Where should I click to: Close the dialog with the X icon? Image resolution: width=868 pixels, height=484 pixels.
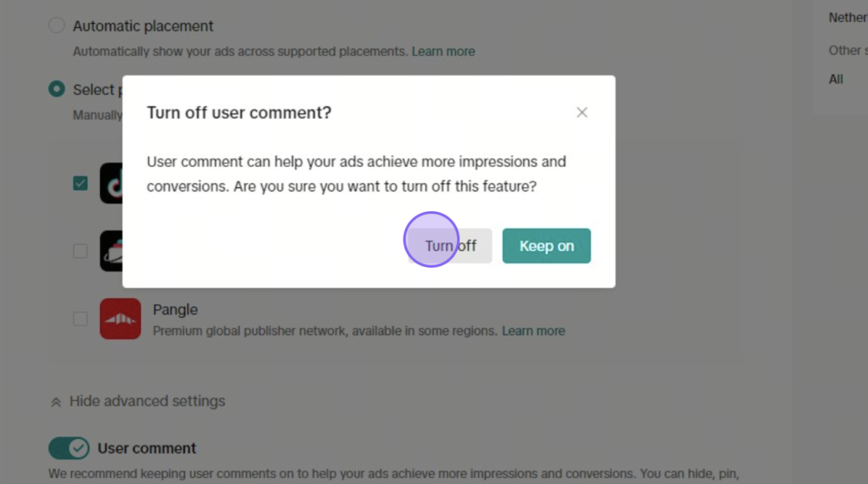(x=581, y=113)
